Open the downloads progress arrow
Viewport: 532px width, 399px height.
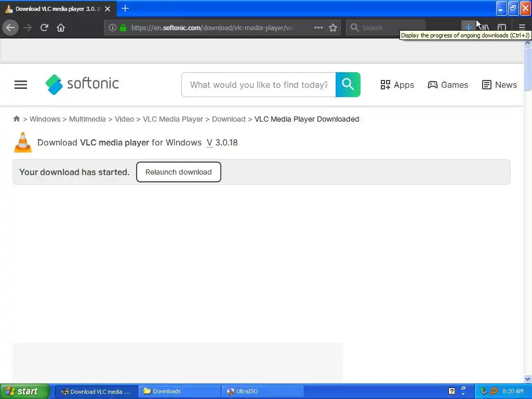click(x=468, y=27)
